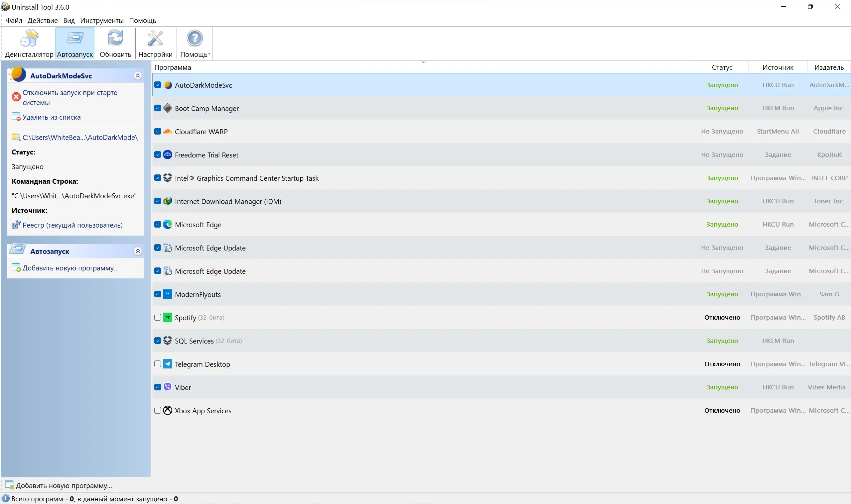
Task: Click bottom Добавить новую программу button
Action: 59,485
